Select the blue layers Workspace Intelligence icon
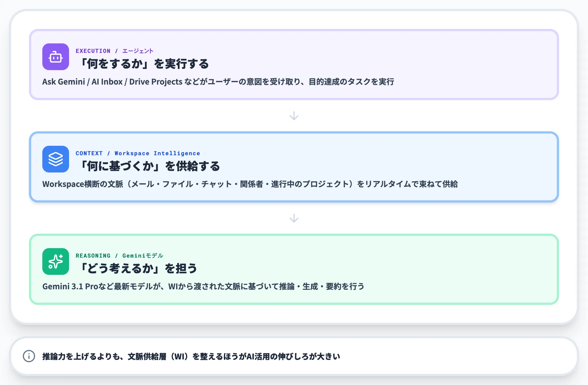This screenshot has height=385, width=588. 55,159
